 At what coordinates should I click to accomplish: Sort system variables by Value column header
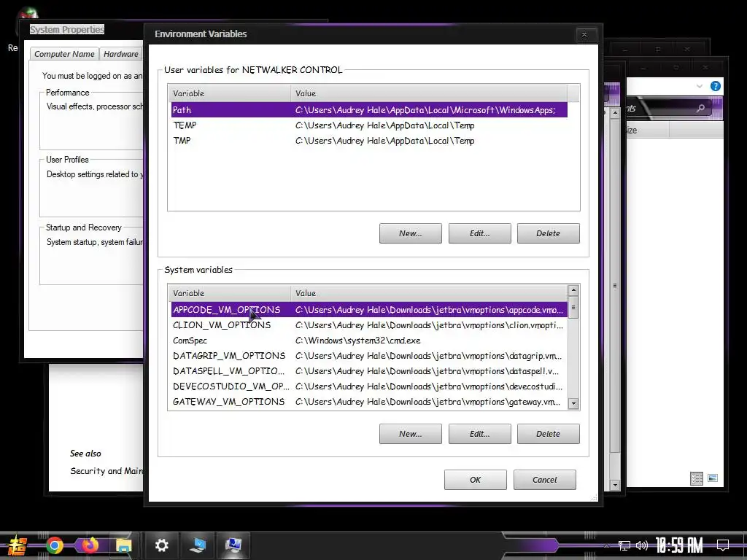coord(429,293)
